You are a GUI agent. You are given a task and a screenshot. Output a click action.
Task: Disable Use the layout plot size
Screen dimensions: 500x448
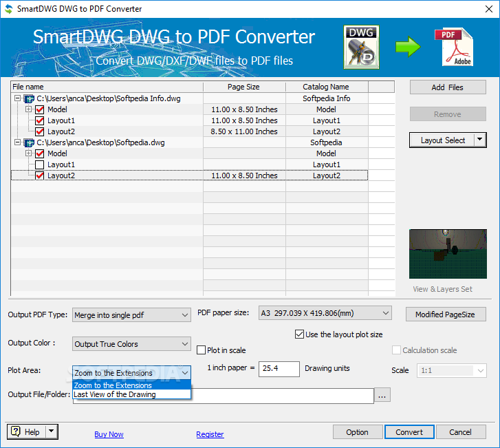[299, 334]
